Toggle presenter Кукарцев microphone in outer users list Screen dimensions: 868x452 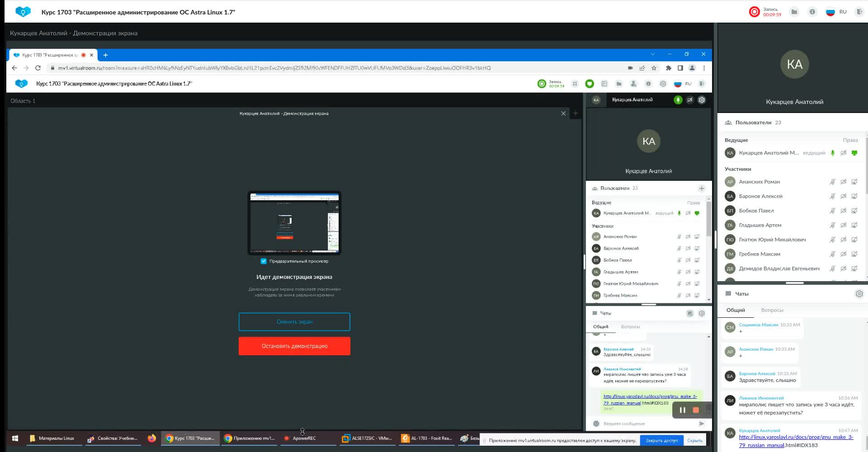[x=832, y=153]
